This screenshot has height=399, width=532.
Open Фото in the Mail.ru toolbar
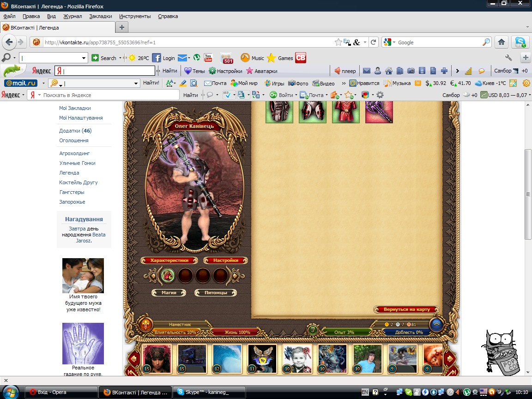coord(298,83)
